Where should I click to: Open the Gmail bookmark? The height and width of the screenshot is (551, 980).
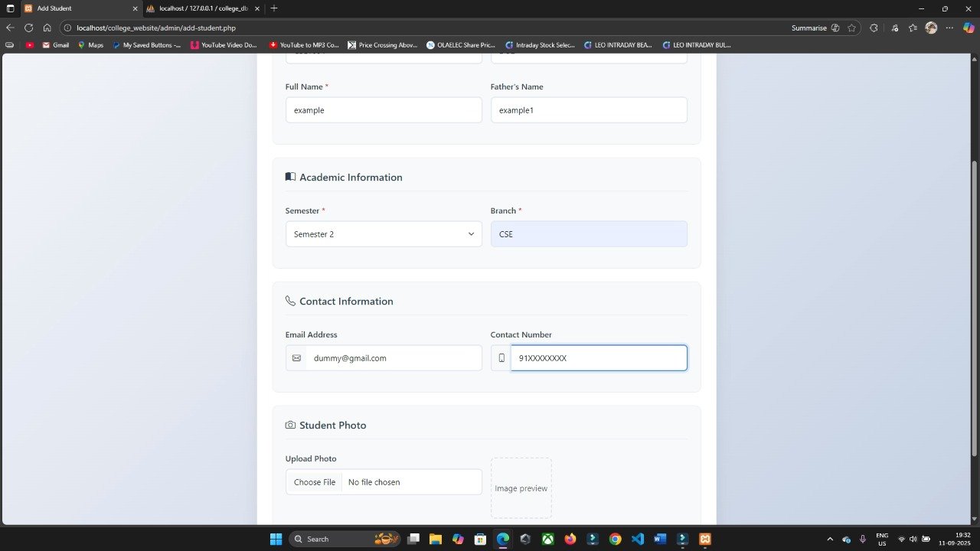click(56, 45)
